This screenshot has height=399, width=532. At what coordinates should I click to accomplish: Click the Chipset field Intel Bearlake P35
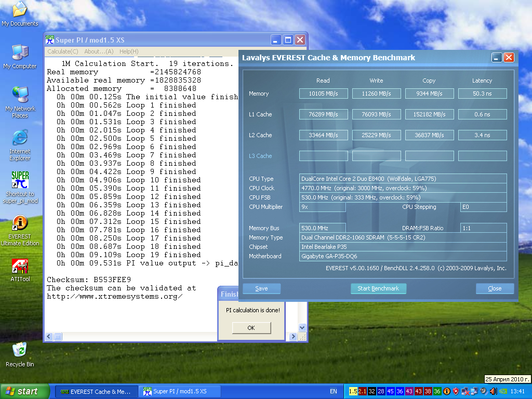(403, 247)
